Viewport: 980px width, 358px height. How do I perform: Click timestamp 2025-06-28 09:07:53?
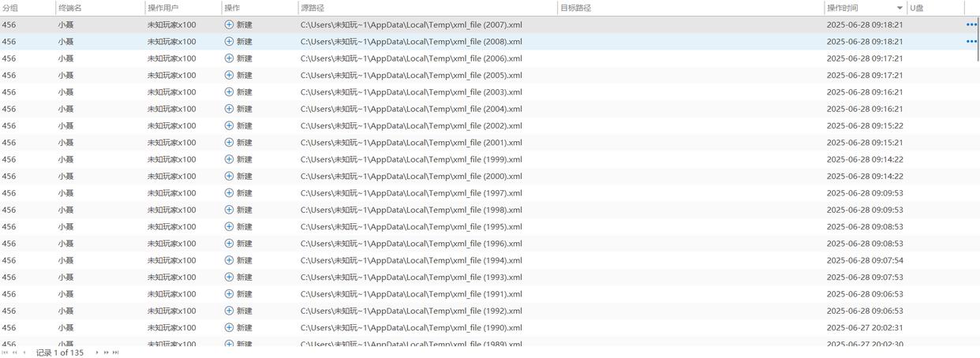point(865,277)
